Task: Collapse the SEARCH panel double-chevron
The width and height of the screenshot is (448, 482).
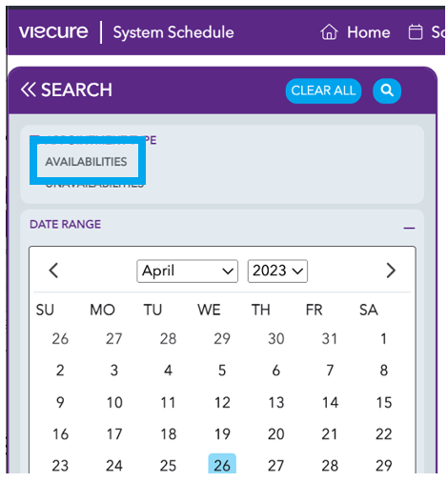Action: coord(28,90)
